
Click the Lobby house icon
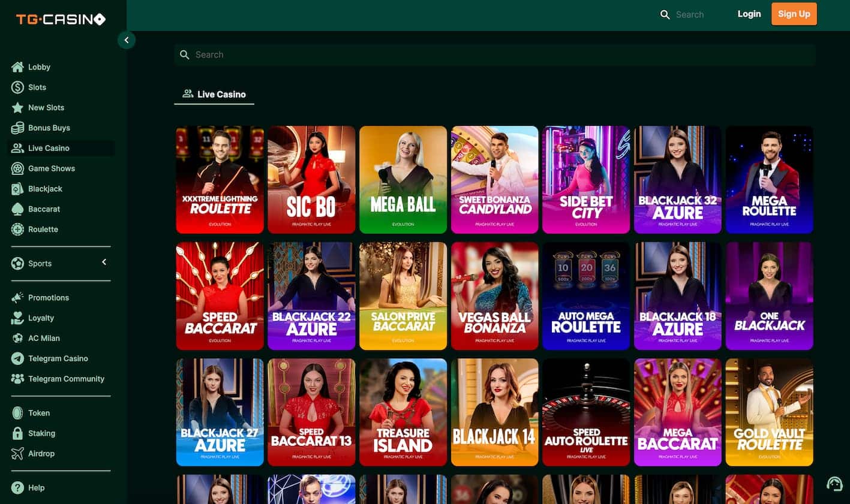(17, 67)
